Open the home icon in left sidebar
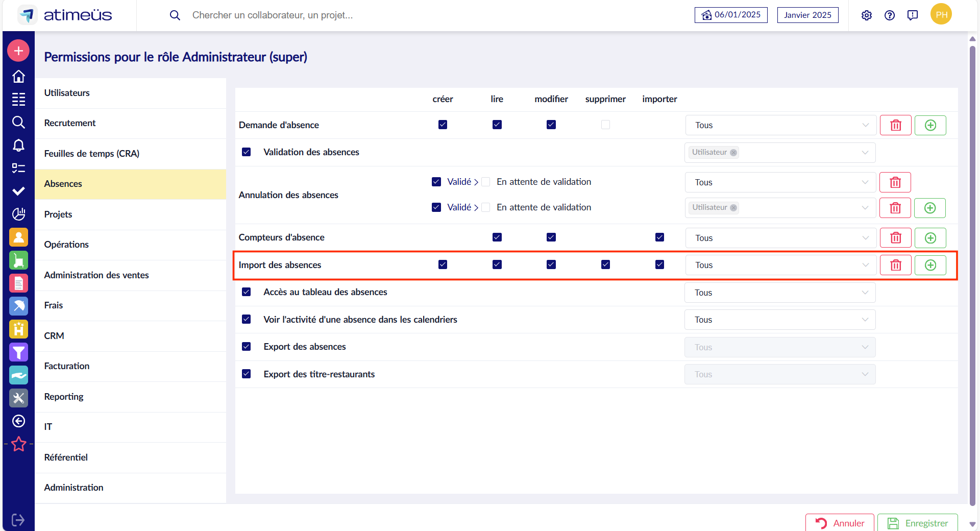This screenshot has height=531, width=980. [x=18, y=76]
